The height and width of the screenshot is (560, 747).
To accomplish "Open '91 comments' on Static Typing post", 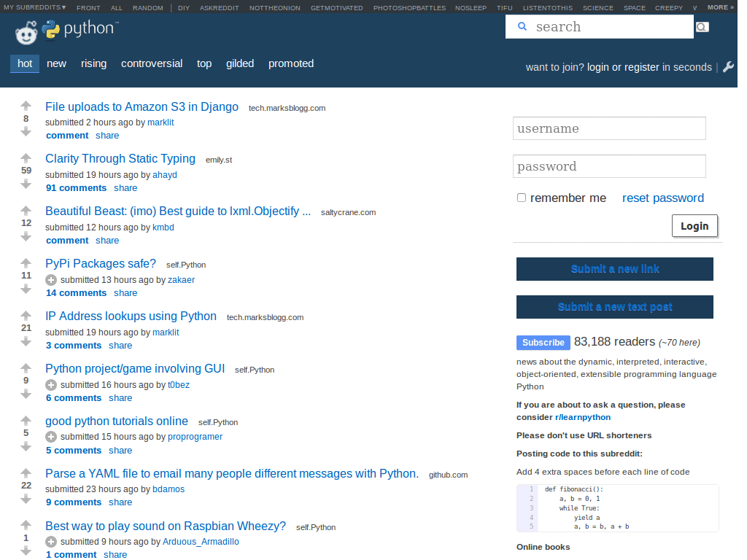I will (x=76, y=188).
